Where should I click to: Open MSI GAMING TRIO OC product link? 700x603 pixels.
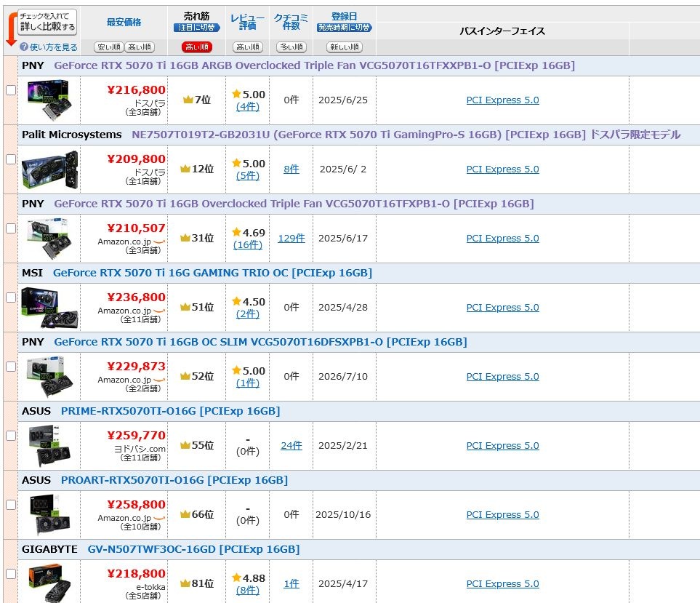212,273
